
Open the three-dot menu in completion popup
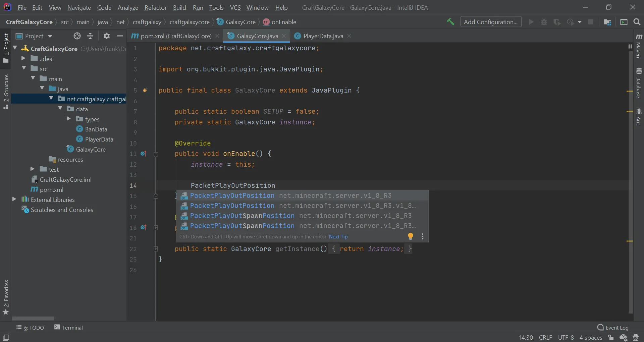pyautogui.click(x=423, y=236)
